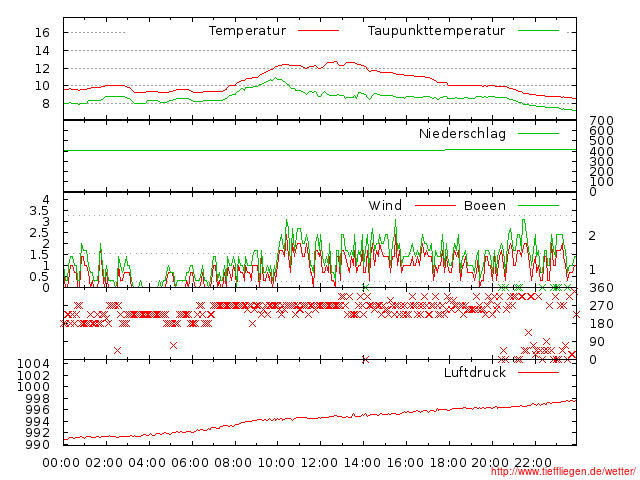Click the 00:00 time axis label
Image resolution: width=640 pixels, height=480 pixels.
click(61, 463)
